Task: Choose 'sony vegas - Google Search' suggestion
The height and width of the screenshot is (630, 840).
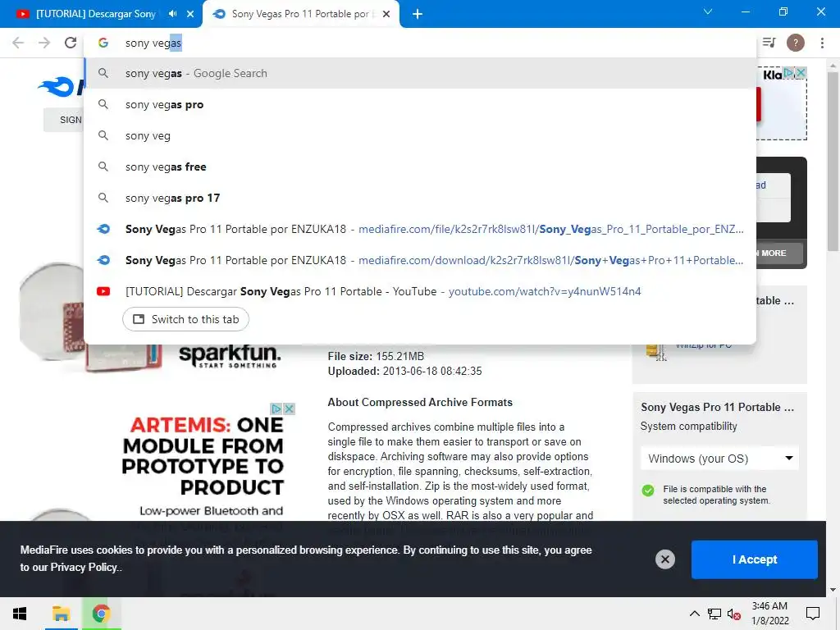Action: coord(420,73)
